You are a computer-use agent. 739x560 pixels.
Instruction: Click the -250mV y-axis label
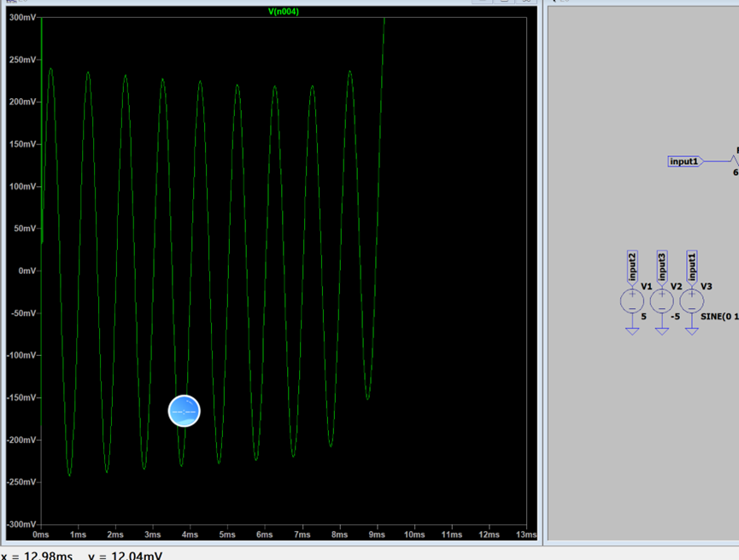(21, 481)
